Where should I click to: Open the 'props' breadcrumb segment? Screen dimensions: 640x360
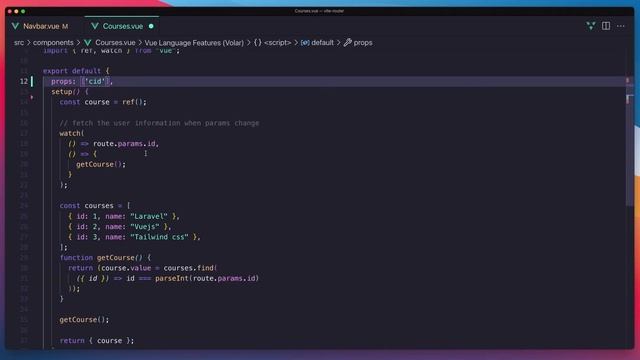click(363, 42)
